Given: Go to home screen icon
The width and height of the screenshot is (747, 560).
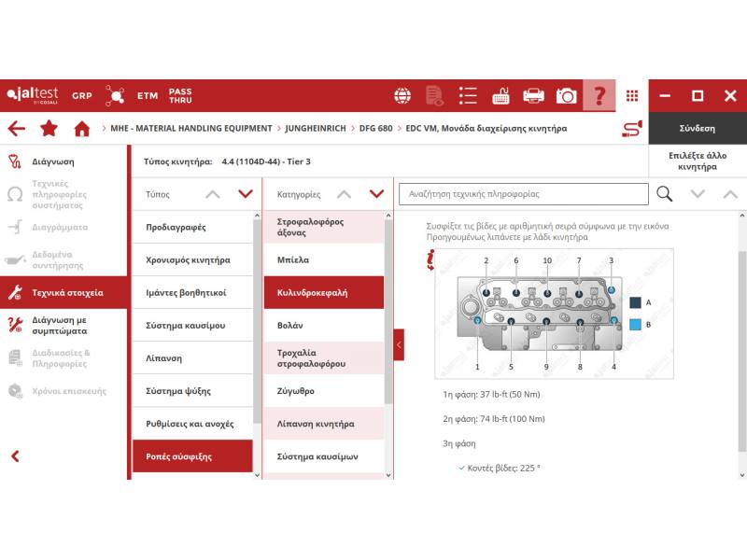Looking at the screenshot, I should pos(82,129).
